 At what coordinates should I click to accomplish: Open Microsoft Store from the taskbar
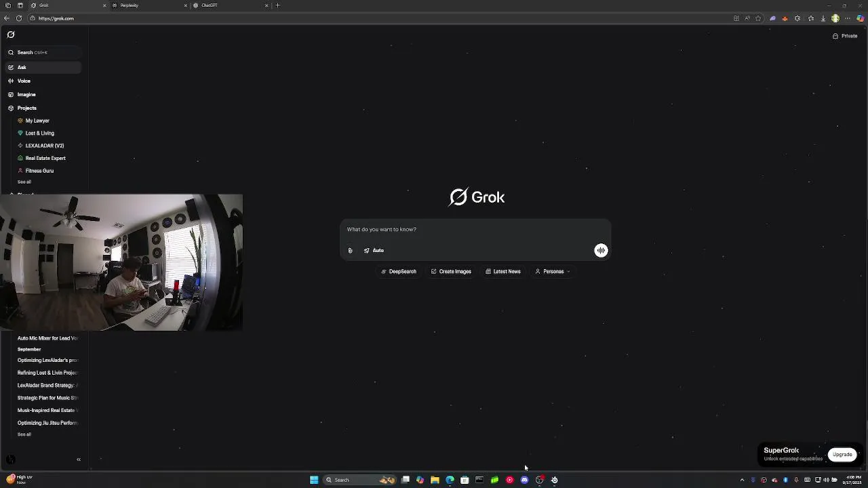point(465,480)
